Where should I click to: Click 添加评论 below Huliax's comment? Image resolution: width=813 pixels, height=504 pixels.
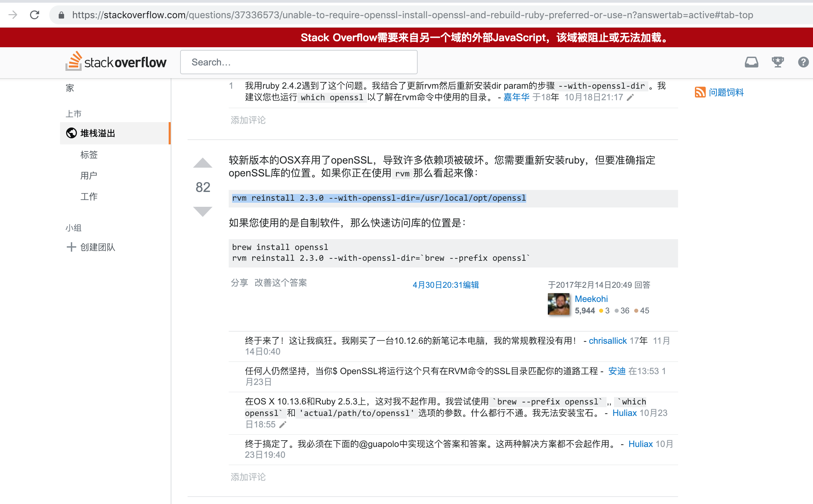coord(248,477)
